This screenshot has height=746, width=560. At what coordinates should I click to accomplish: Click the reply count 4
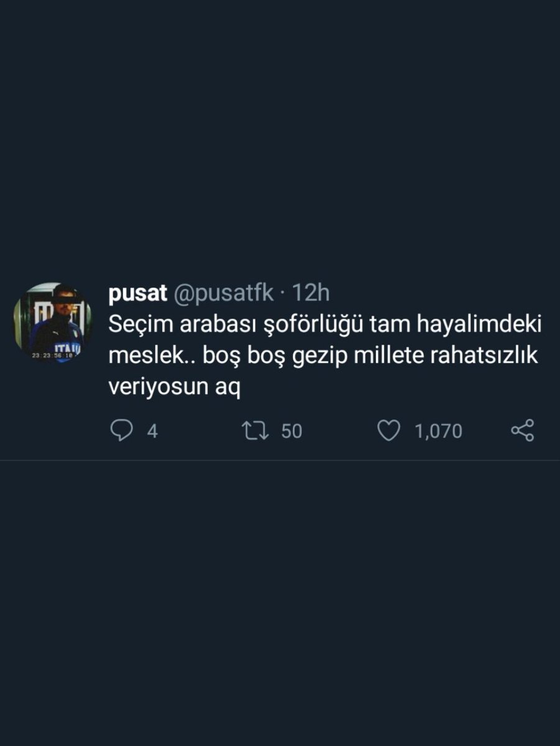152,431
